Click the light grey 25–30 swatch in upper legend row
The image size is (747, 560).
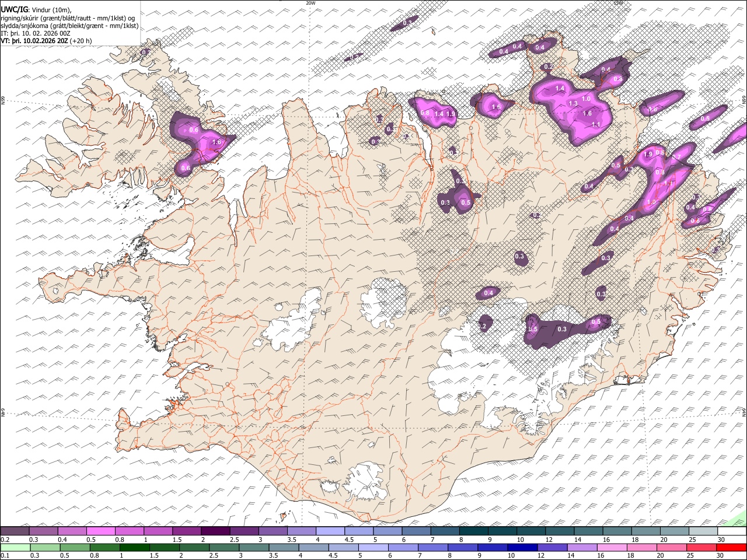point(703,531)
